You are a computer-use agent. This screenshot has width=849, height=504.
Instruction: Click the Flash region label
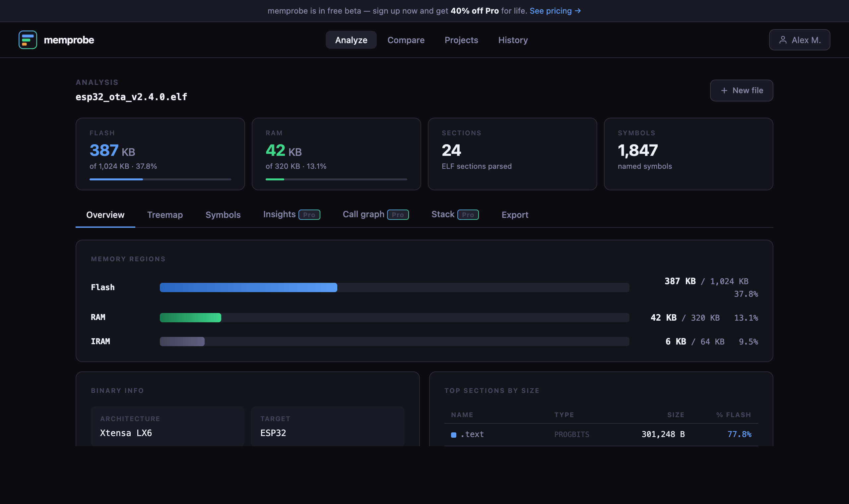(103, 287)
